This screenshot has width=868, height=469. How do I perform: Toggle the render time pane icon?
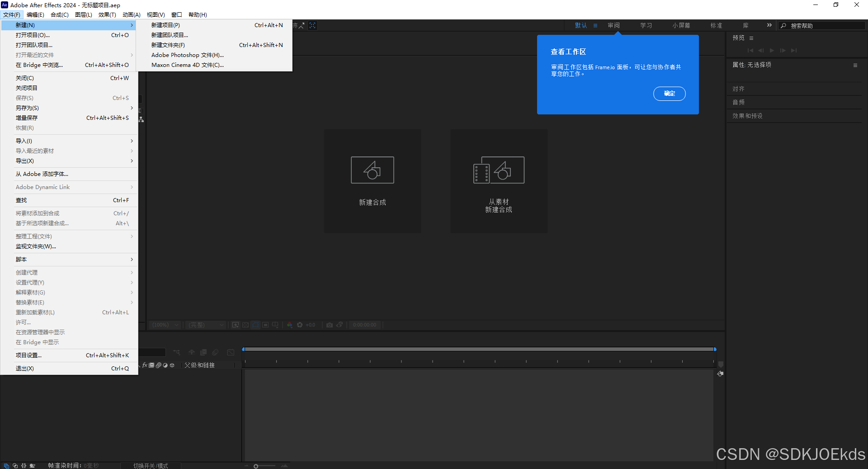32,466
